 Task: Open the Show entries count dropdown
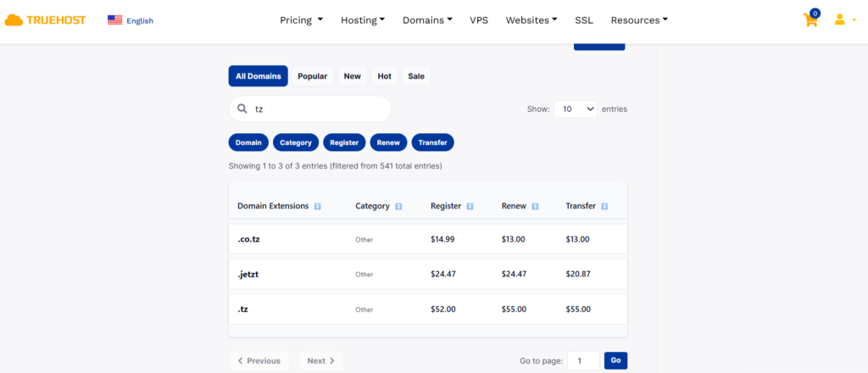[576, 109]
